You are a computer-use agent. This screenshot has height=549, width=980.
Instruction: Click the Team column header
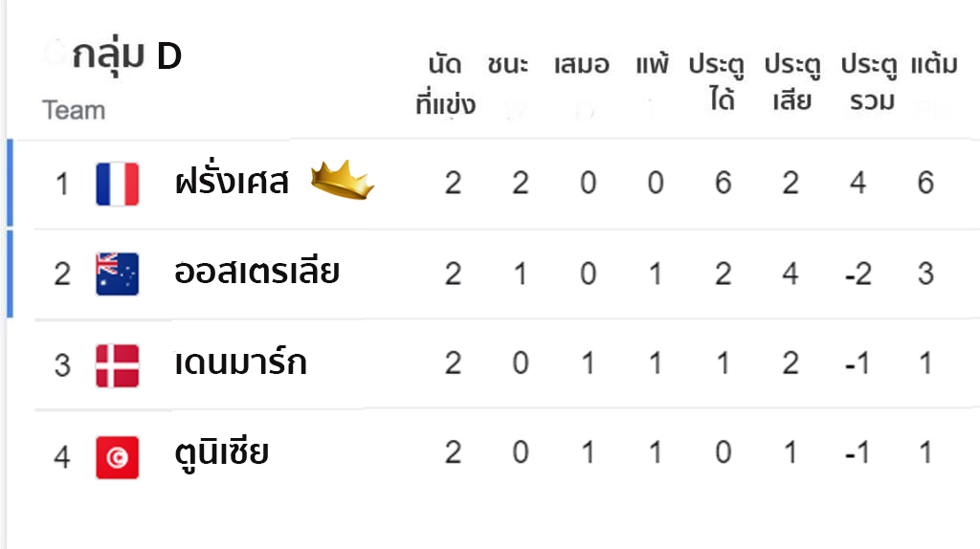[74, 111]
